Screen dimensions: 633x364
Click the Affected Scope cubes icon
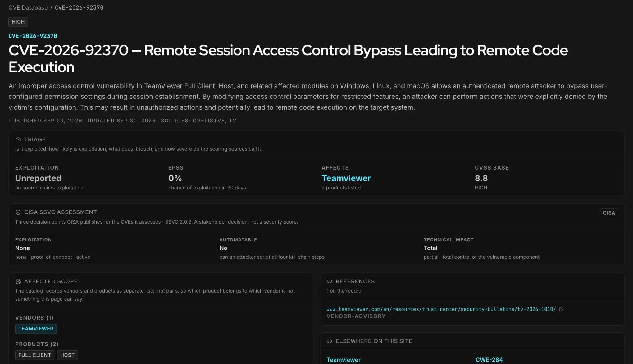click(18, 281)
